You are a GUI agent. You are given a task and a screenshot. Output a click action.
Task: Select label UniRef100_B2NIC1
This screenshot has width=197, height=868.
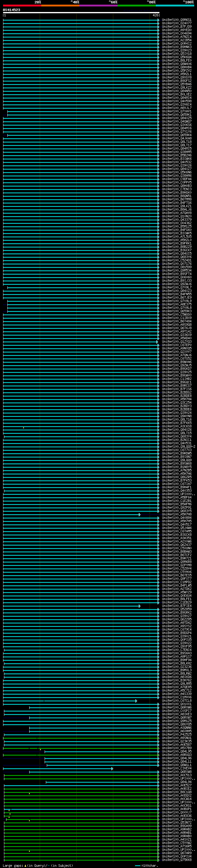coord(176,440)
